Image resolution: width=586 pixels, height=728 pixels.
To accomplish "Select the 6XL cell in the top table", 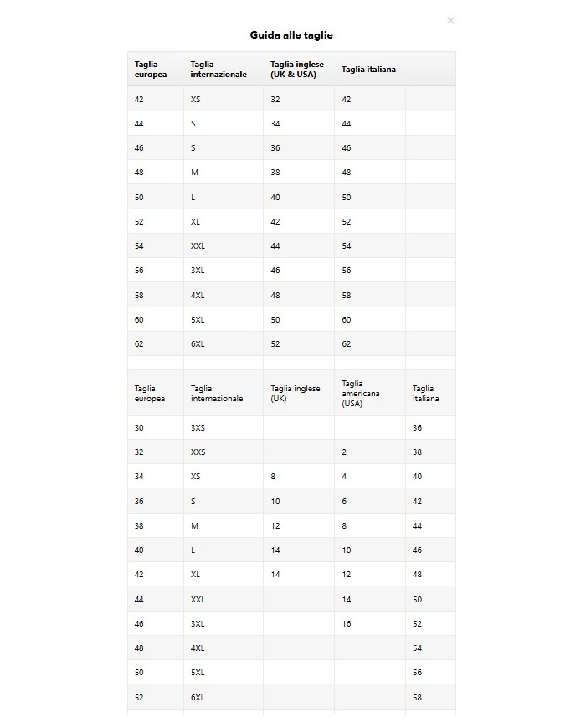I will (x=198, y=344).
